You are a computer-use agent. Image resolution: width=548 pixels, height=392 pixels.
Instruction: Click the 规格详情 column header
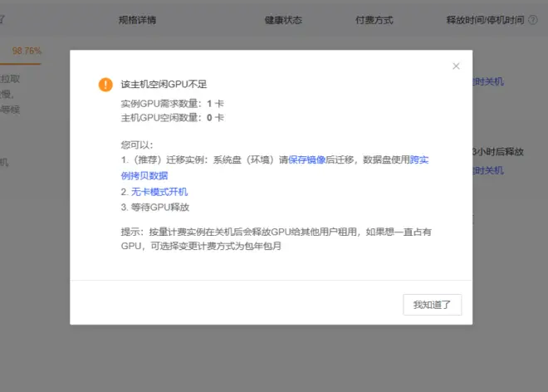pos(137,20)
